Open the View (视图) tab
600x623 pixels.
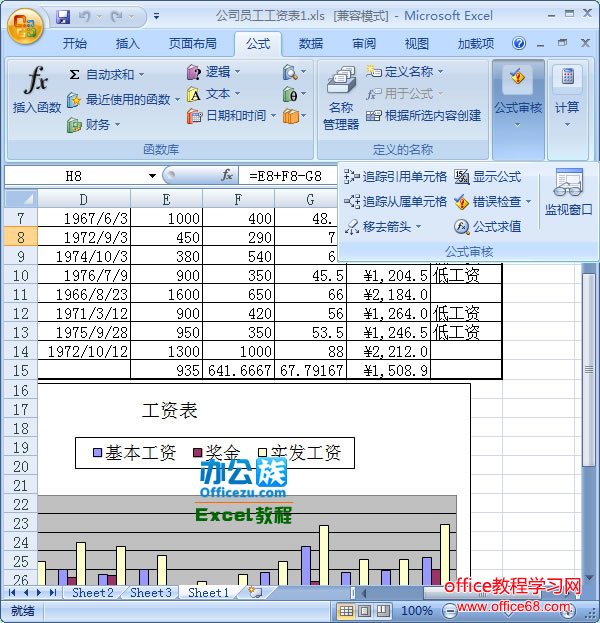click(416, 43)
